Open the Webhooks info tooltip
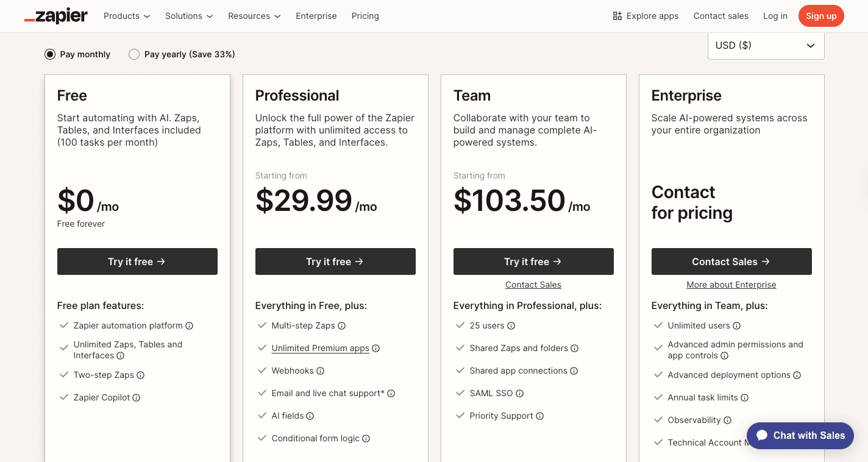868x462 pixels. (x=319, y=371)
